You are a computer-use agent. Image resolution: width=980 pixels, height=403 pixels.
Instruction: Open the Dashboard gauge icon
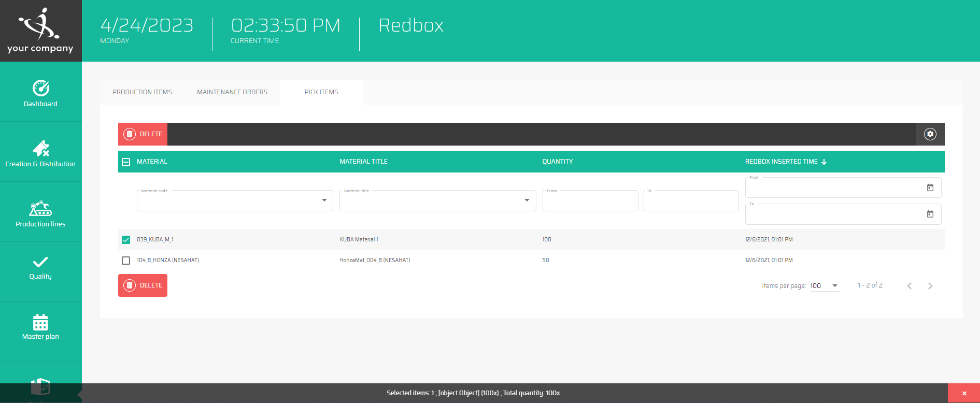point(41,89)
